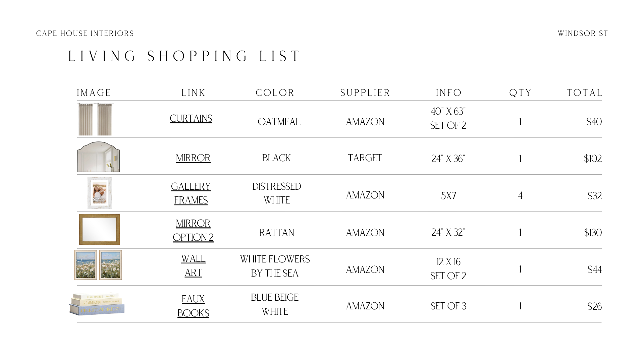Image resolution: width=644 pixels, height=362 pixels.
Task: Open the black MIRROR link
Action: pyautogui.click(x=193, y=158)
